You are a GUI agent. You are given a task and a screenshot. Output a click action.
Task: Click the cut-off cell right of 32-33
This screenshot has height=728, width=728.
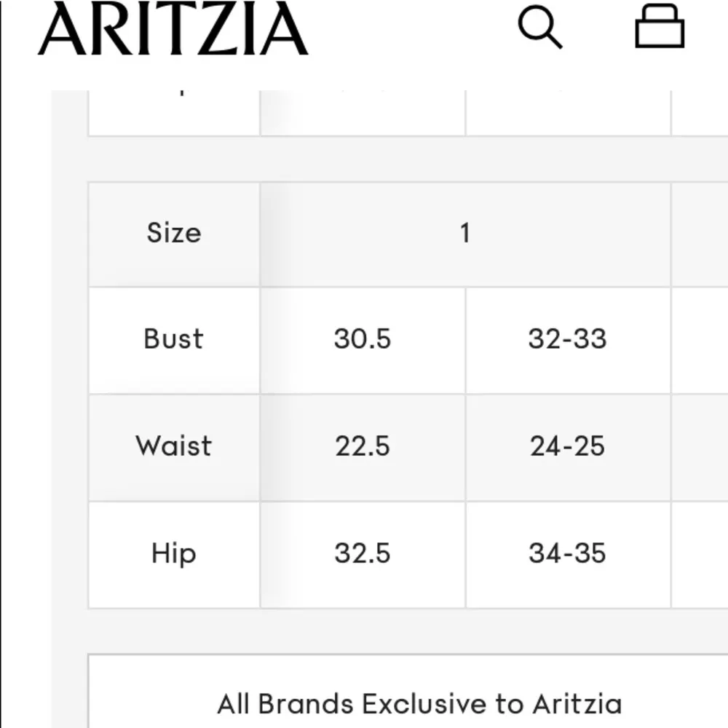click(x=700, y=340)
